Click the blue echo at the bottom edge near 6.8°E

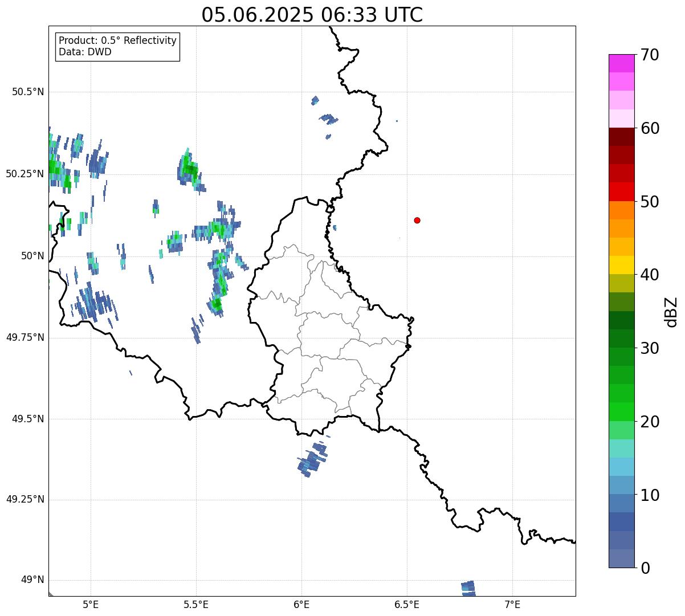pyautogui.click(x=468, y=588)
